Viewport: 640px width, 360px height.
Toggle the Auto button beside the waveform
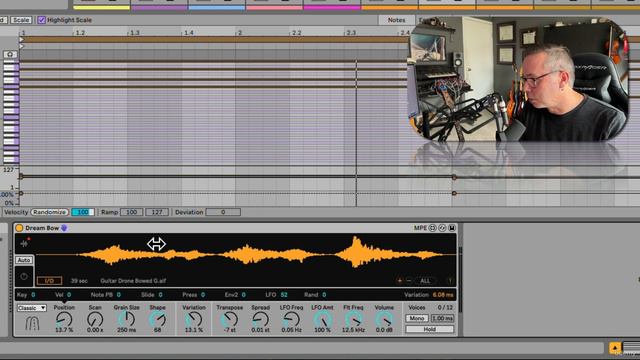[x=24, y=260]
